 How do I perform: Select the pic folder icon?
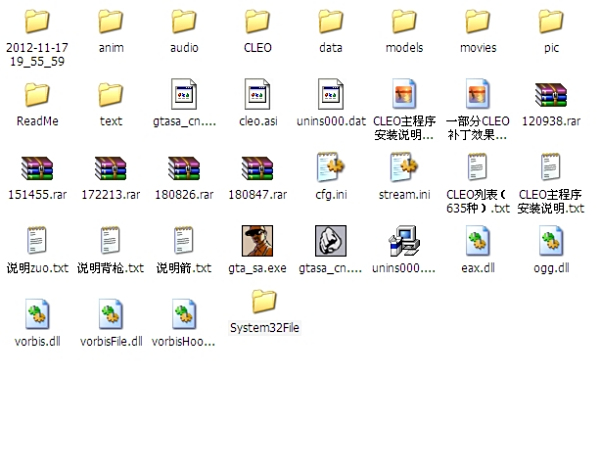551,21
